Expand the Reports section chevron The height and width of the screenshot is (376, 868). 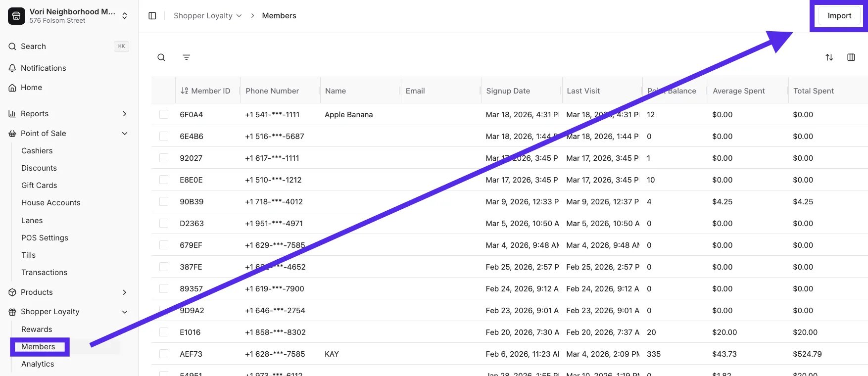(x=125, y=114)
